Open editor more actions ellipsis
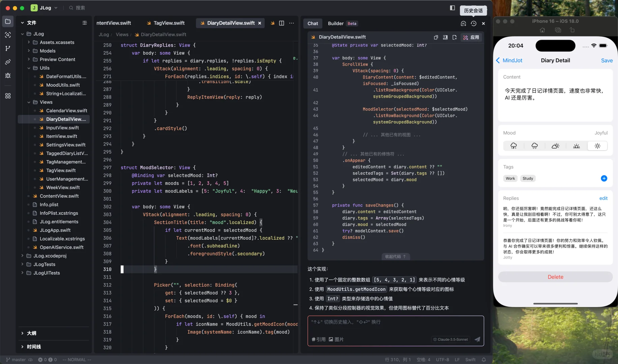 coord(292,23)
